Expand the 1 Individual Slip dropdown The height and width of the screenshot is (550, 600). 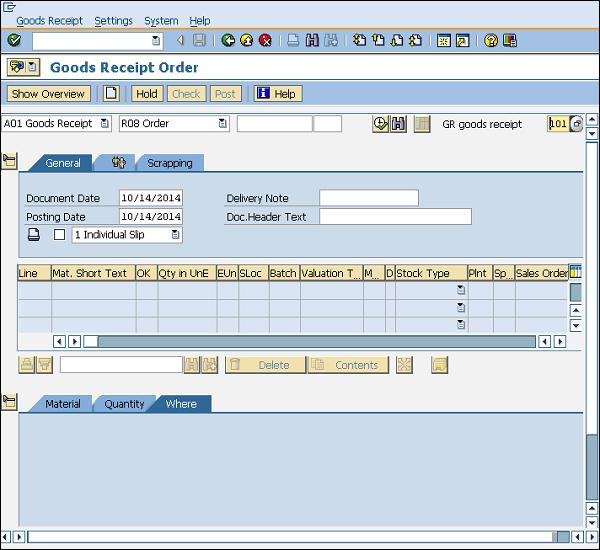point(175,235)
